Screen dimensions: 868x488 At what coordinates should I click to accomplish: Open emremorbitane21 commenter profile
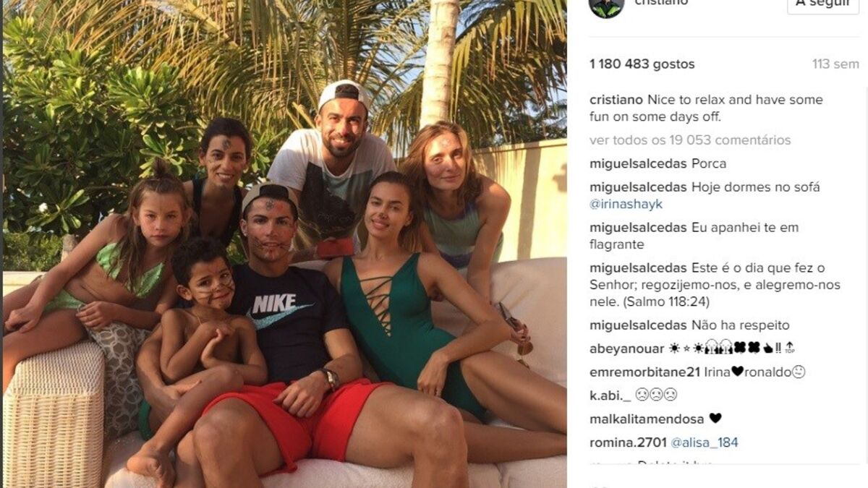[645, 372]
